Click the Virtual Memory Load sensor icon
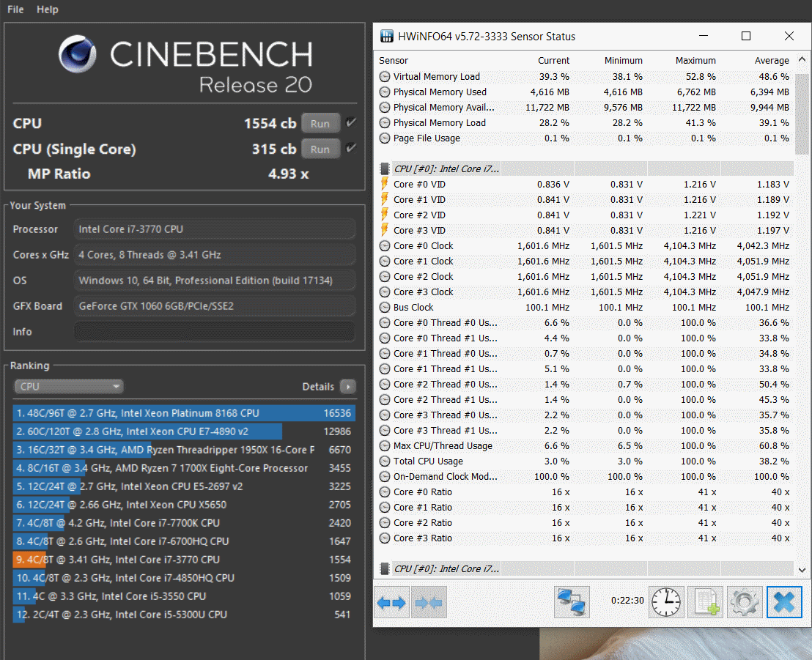The height and width of the screenshot is (660, 812). (385, 77)
